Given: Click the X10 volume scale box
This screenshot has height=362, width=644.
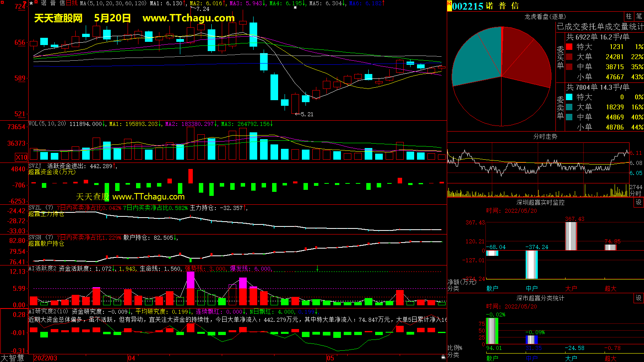Looking at the screenshot, I should [x=21, y=157].
